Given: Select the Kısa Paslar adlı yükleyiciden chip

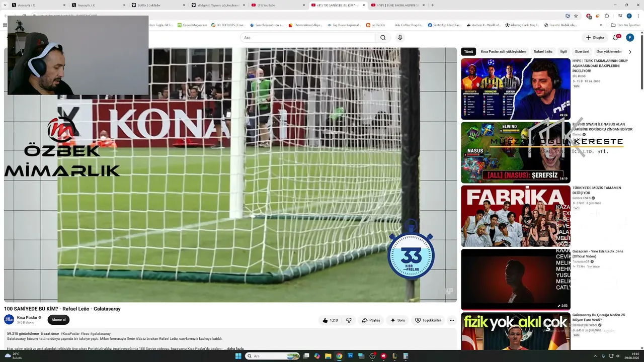Looking at the screenshot, I should pyautogui.click(x=503, y=51).
